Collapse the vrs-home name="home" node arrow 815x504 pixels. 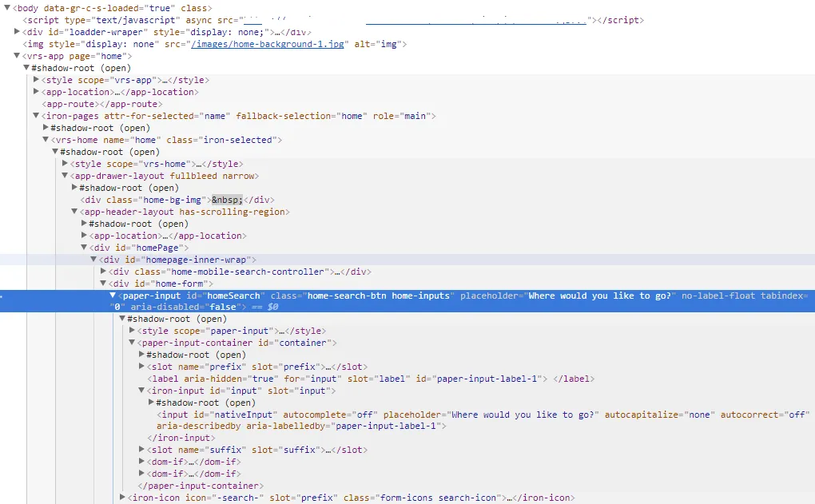click(46, 139)
